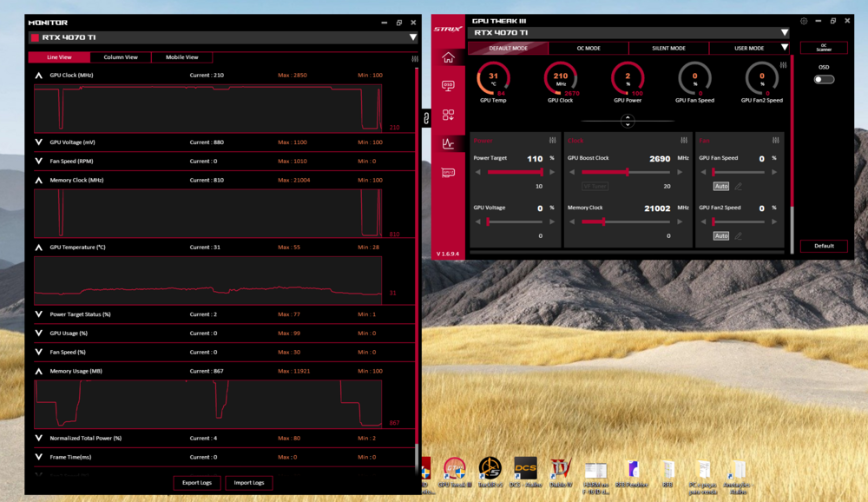Viewport: 868px width, 502px height.
Task: Edit GPU Fan Speed curve pencil icon
Action: point(738,187)
